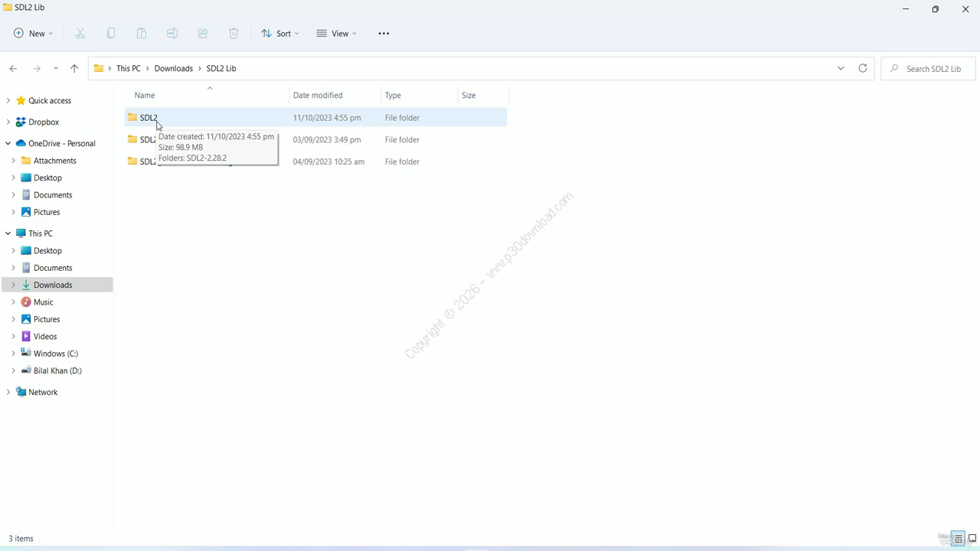Sort by Name column header

click(x=145, y=96)
